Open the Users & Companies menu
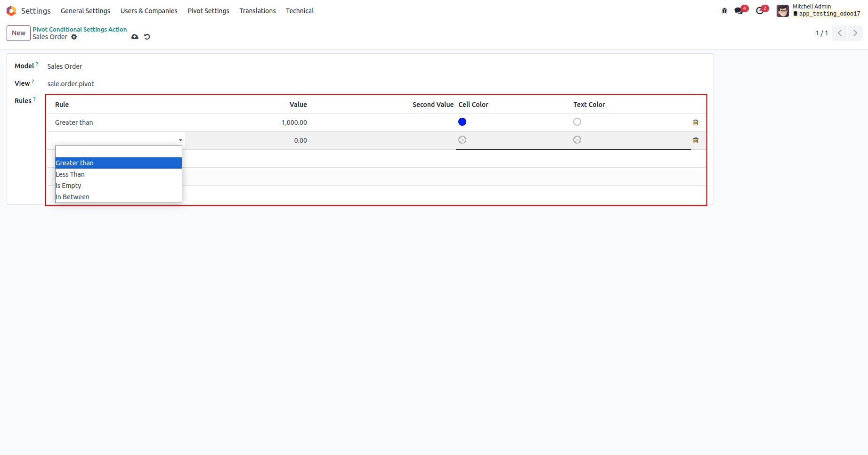This screenshot has height=455, width=868. click(x=149, y=11)
